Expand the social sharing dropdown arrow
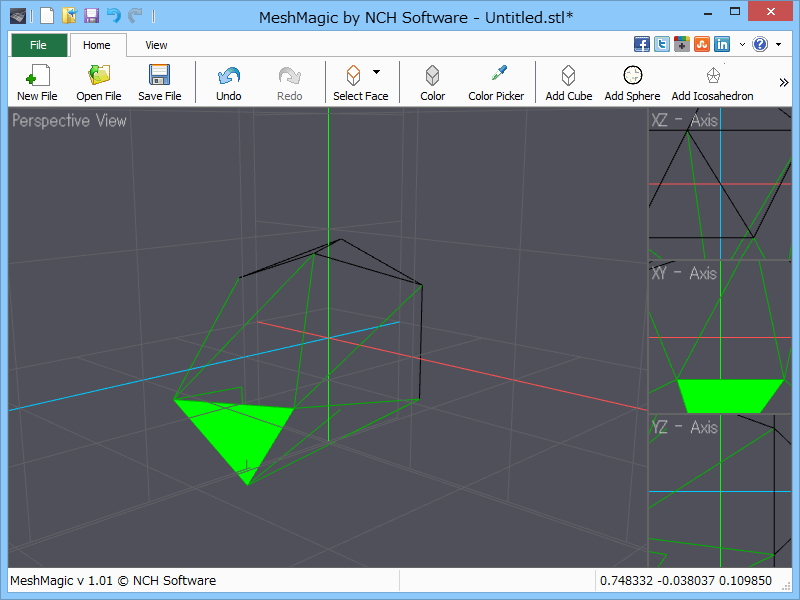The width and height of the screenshot is (800, 600). (742, 44)
